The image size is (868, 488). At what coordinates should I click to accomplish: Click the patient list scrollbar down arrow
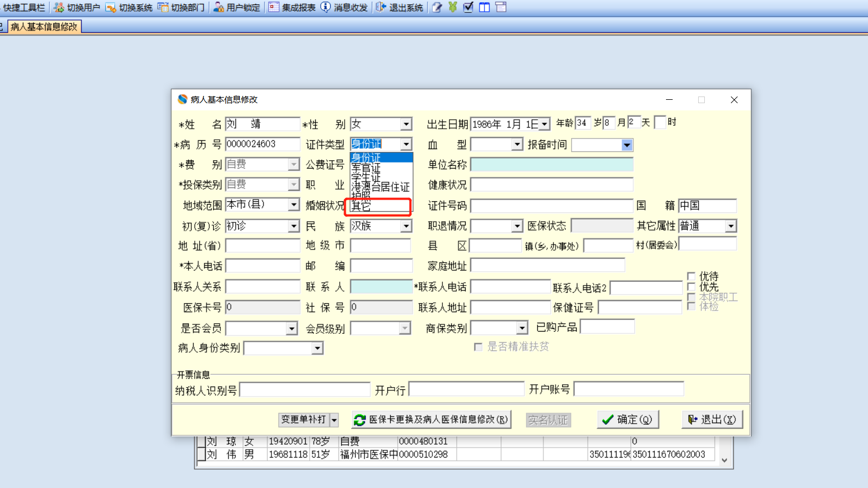[x=724, y=460]
